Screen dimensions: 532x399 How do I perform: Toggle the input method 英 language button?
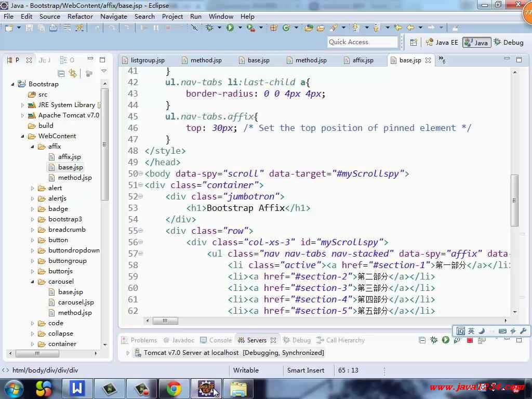pyautogui.click(x=471, y=331)
